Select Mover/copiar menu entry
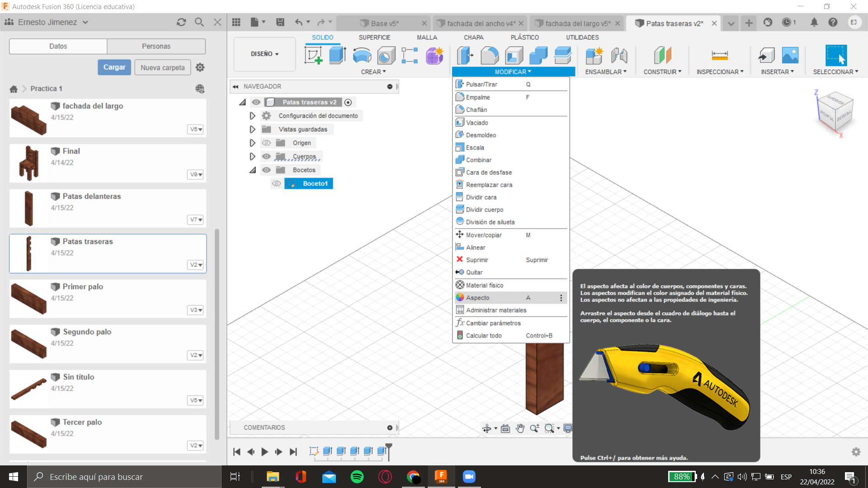 click(510, 235)
